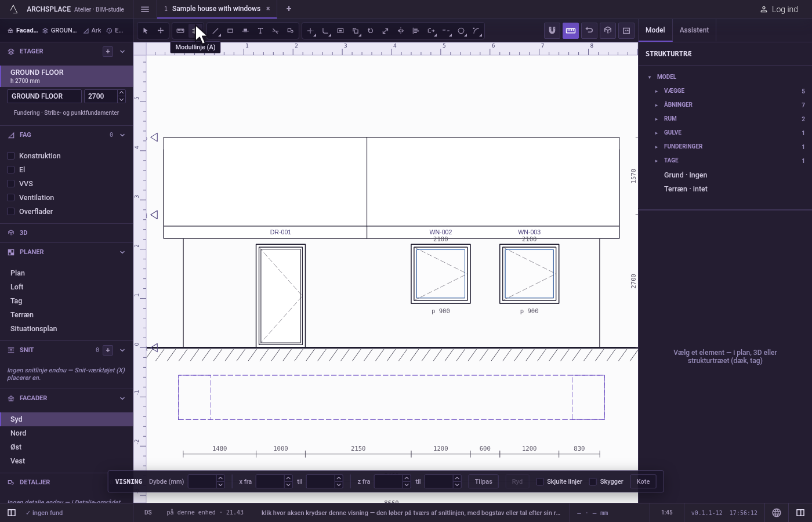Select the arrow pointer tool
The height and width of the screenshot is (522, 812).
[x=146, y=31]
